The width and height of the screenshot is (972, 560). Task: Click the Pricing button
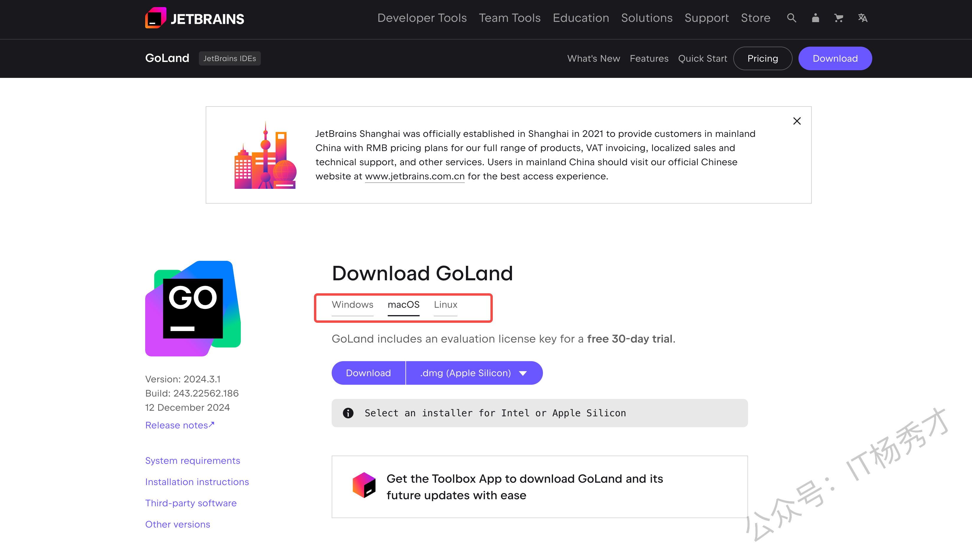coord(762,58)
